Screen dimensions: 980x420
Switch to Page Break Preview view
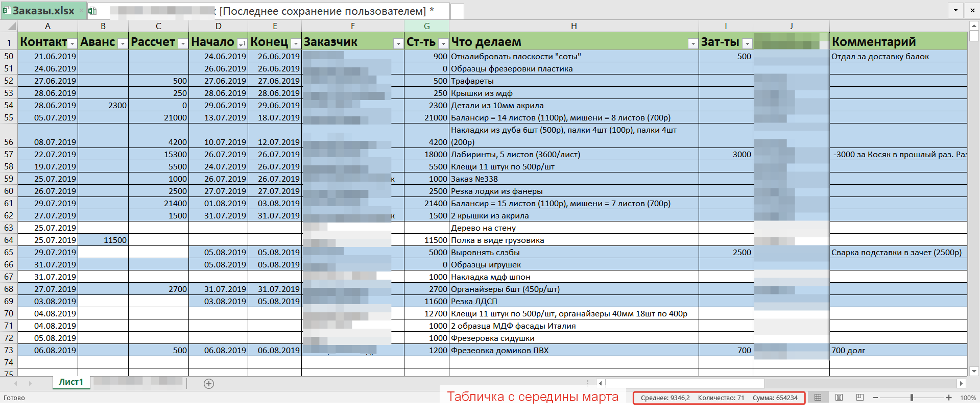tap(860, 398)
